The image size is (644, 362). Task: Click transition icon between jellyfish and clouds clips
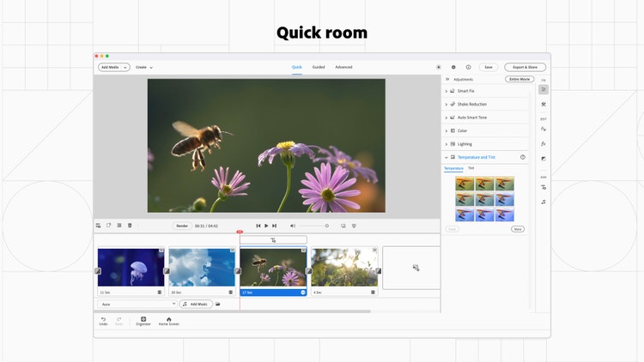[167, 271]
